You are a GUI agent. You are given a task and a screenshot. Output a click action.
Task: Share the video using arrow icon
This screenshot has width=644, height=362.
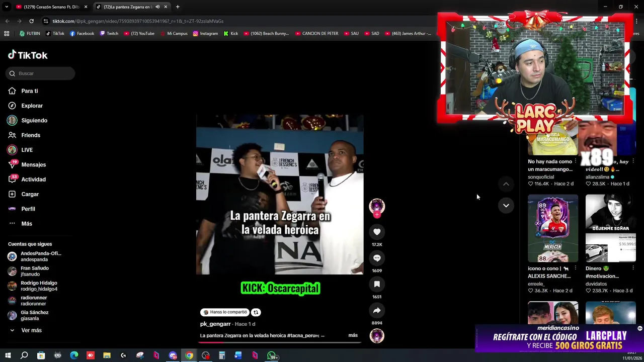click(x=377, y=310)
